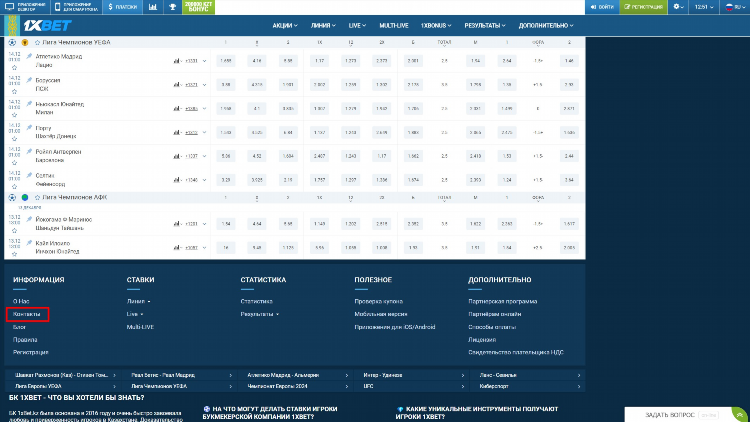Open the Регистрация sign-up button
The width and height of the screenshot is (750, 422).
tap(643, 7)
